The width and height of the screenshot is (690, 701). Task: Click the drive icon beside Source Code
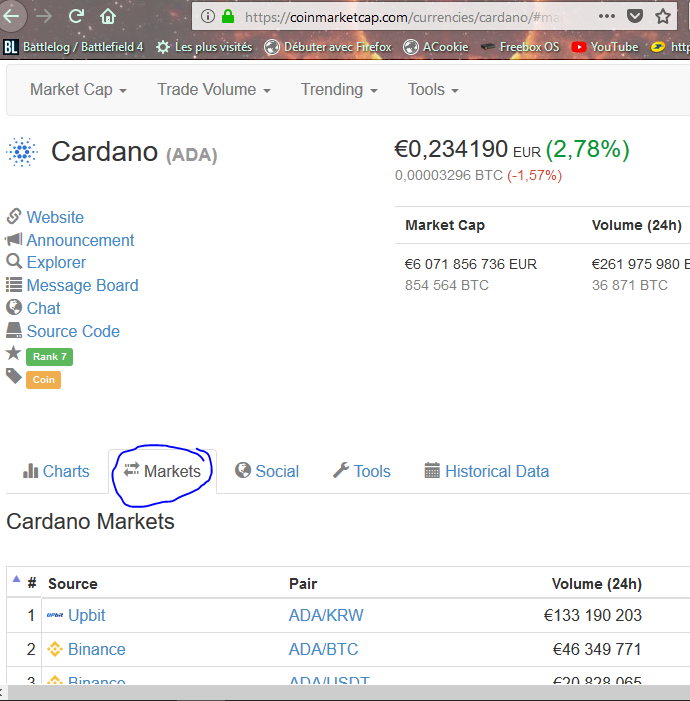click(x=14, y=330)
